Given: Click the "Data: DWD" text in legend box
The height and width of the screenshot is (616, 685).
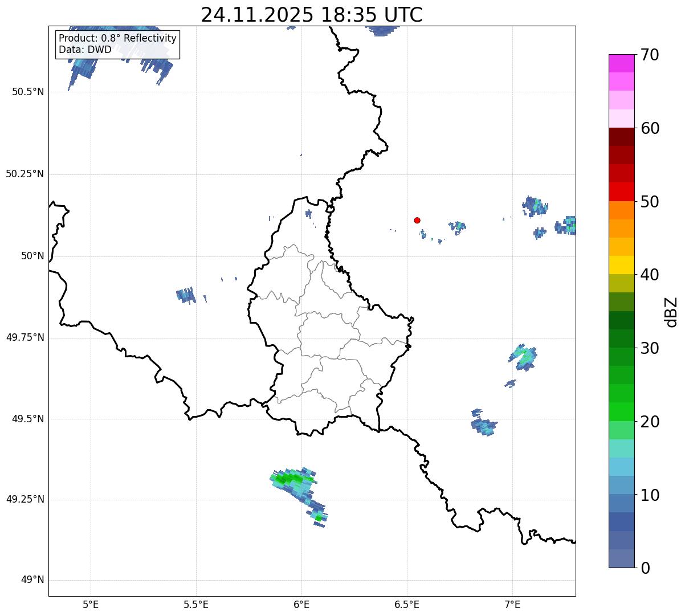Looking at the screenshot, I should [85, 50].
